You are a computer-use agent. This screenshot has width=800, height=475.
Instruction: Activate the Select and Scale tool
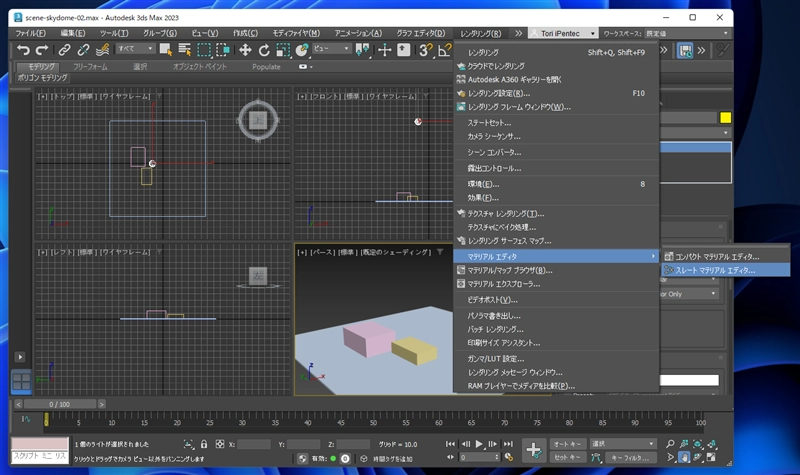(x=283, y=50)
